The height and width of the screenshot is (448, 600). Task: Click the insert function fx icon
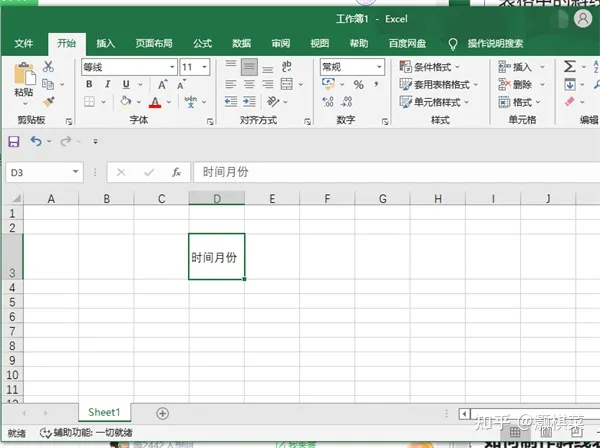(176, 172)
